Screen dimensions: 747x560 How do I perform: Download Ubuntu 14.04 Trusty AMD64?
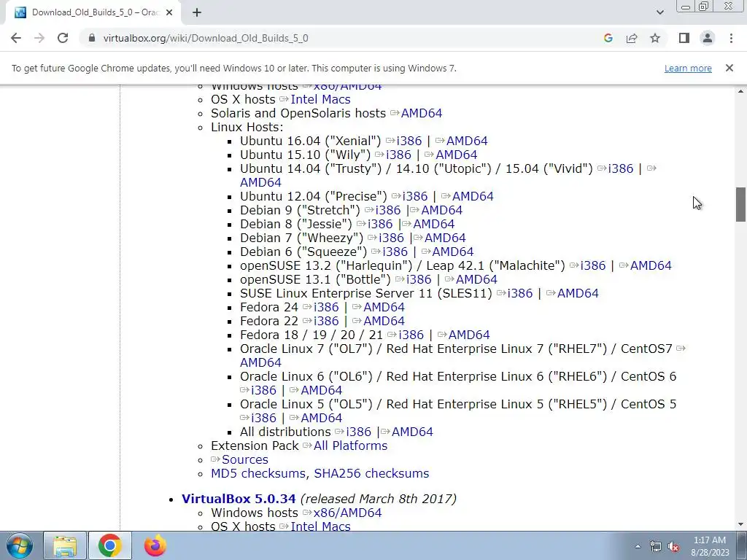260,182
